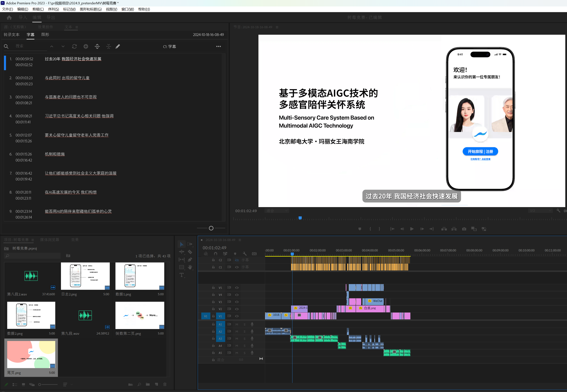Open the 文件(F) menu

tap(7, 9)
